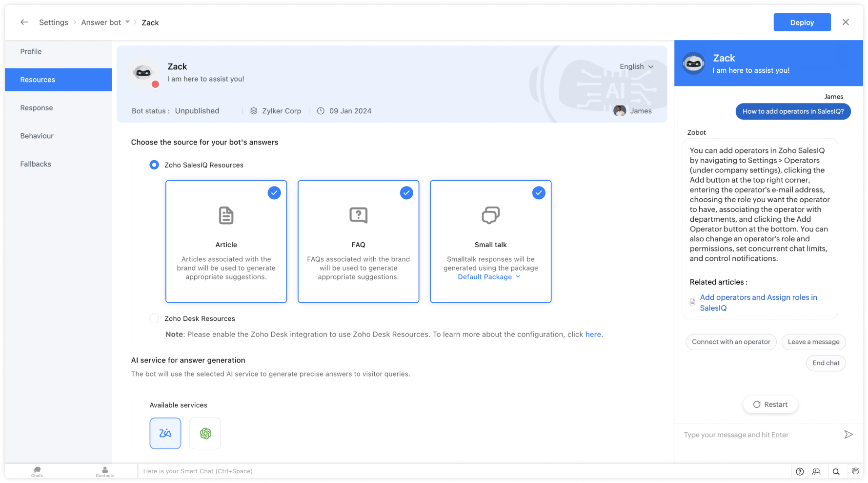Click Leave a message
The height and width of the screenshot is (483, 868).
(814, 342)
